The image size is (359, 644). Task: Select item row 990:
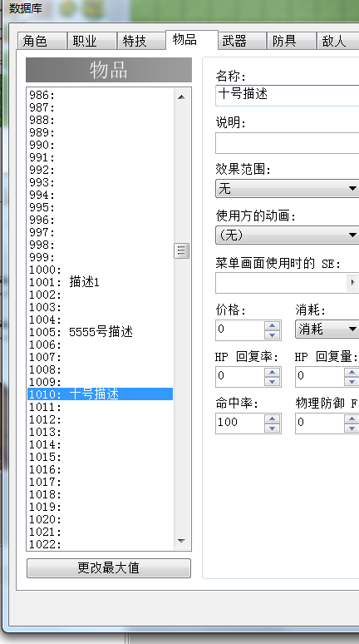click(100, 145)
